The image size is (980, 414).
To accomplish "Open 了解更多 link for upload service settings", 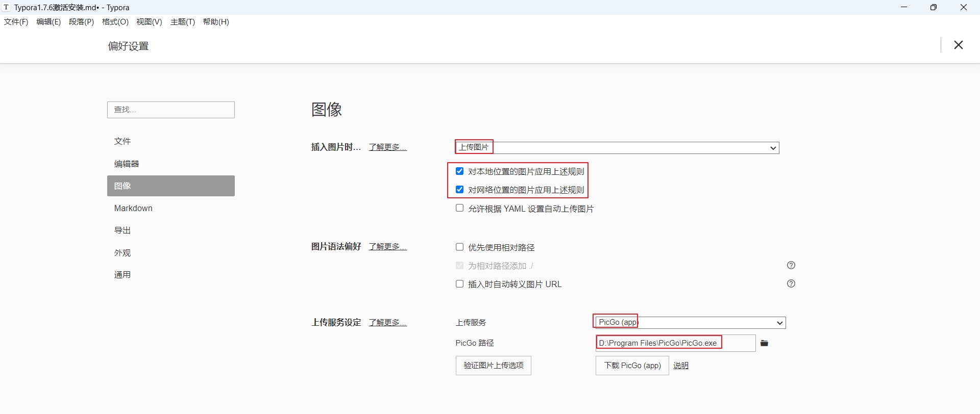I will point(388,323).
